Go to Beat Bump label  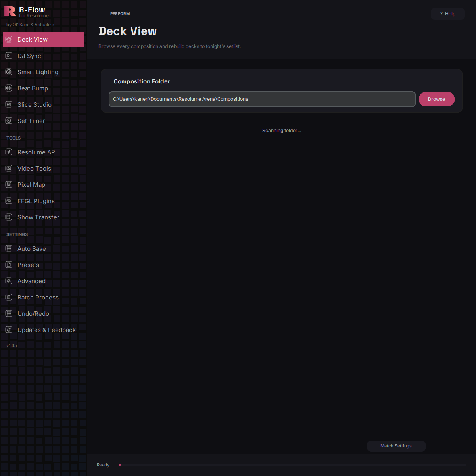click(33, 88)
